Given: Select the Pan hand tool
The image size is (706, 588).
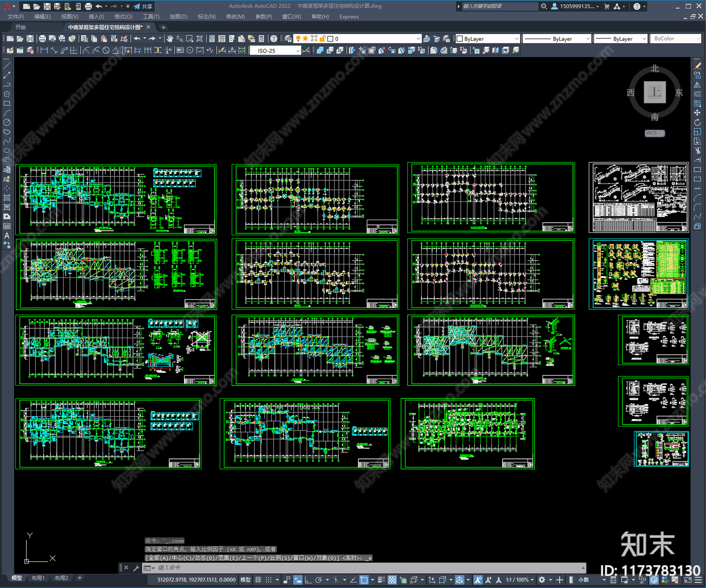Looking at the screenshot, I should click(170, 39).
